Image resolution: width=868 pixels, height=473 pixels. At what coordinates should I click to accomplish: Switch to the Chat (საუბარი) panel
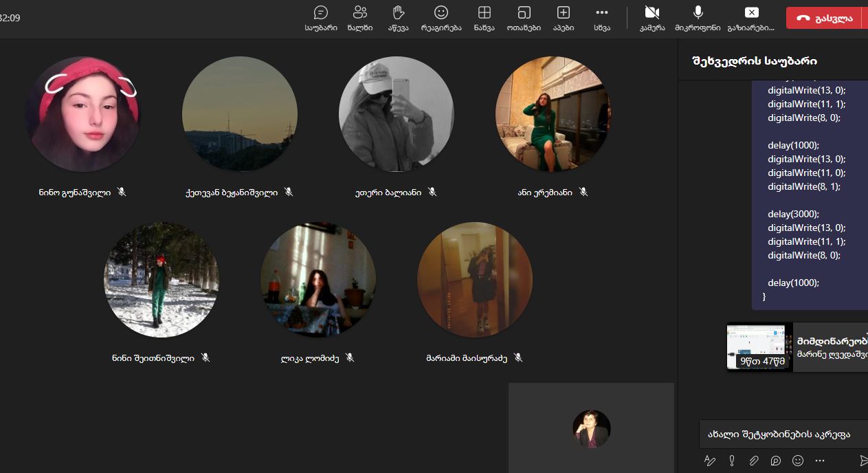pos(321,18)
